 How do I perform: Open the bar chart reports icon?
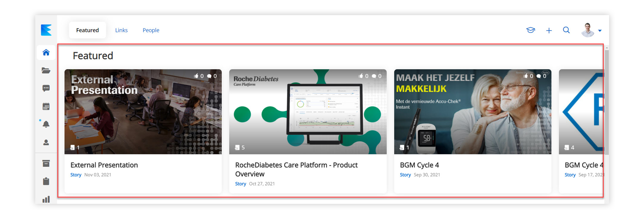coord(46,199)
